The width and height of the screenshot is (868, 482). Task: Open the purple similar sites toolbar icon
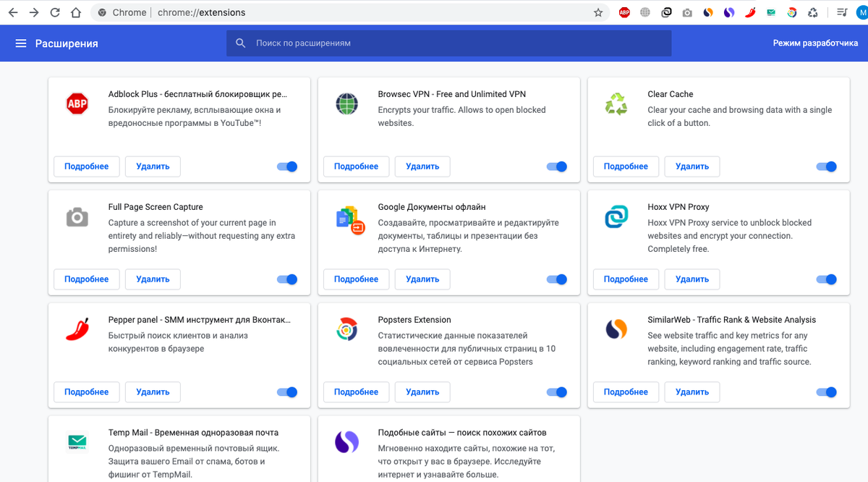[x=729, y=12]
